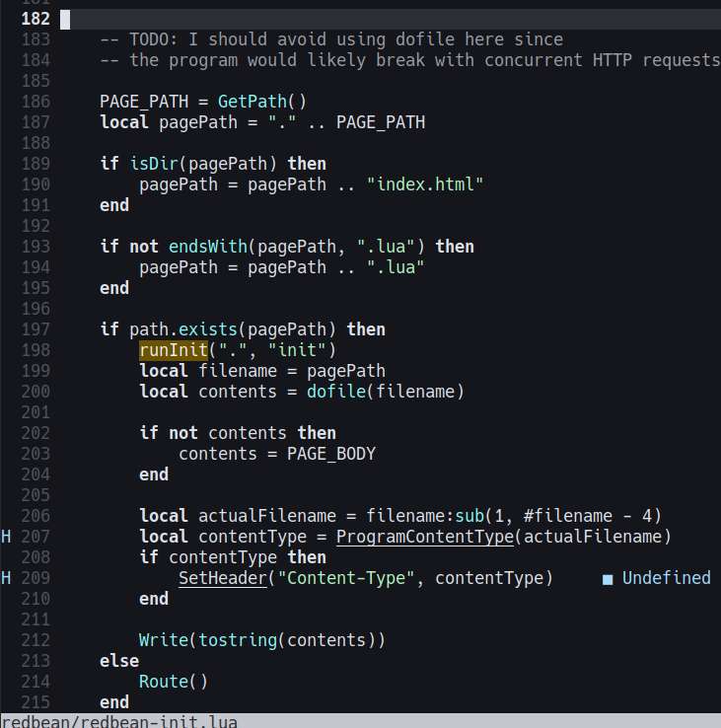Click the redbean-init.lua filename in status line
The width and height of the screenshot is (721, 728).
pyautogui.click(x=159, y=721)
